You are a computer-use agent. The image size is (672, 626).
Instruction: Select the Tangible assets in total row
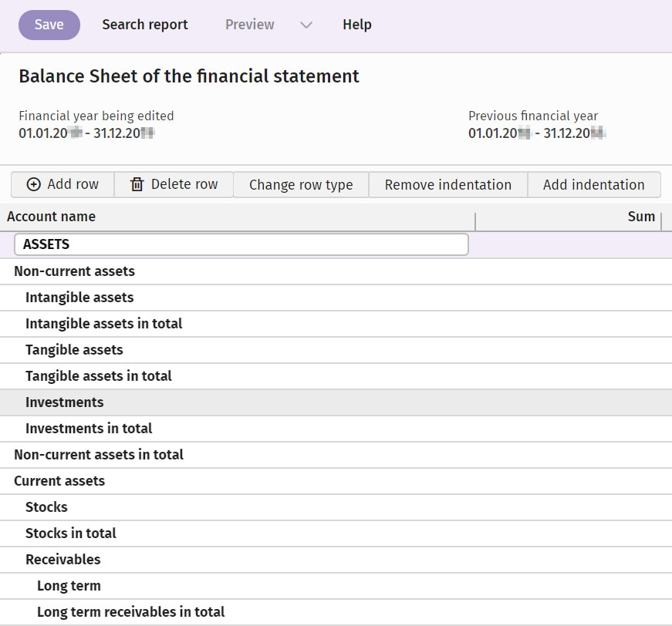click(336, 376)
